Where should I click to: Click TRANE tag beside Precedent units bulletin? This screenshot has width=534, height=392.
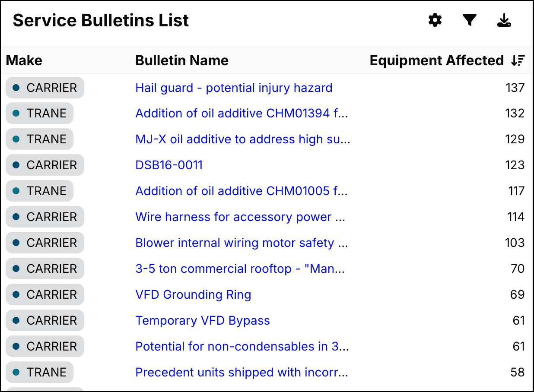tap(40, 372)
